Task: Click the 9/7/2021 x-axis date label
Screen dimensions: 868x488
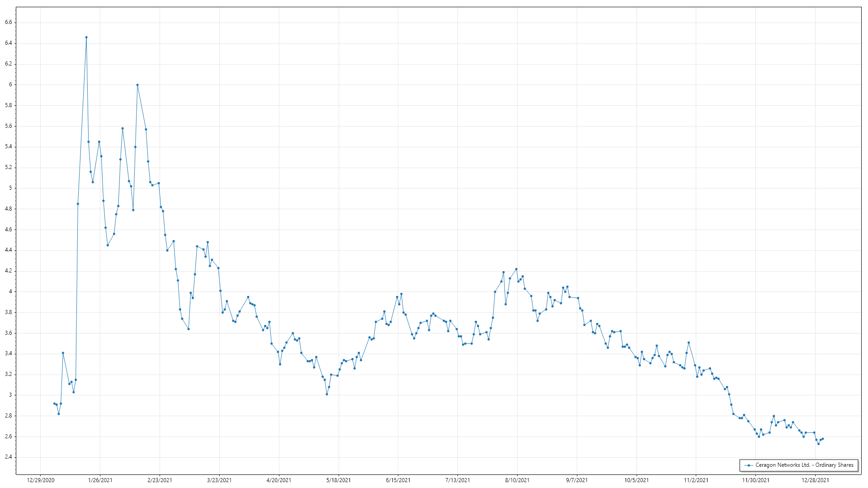Action: [577, 480]
